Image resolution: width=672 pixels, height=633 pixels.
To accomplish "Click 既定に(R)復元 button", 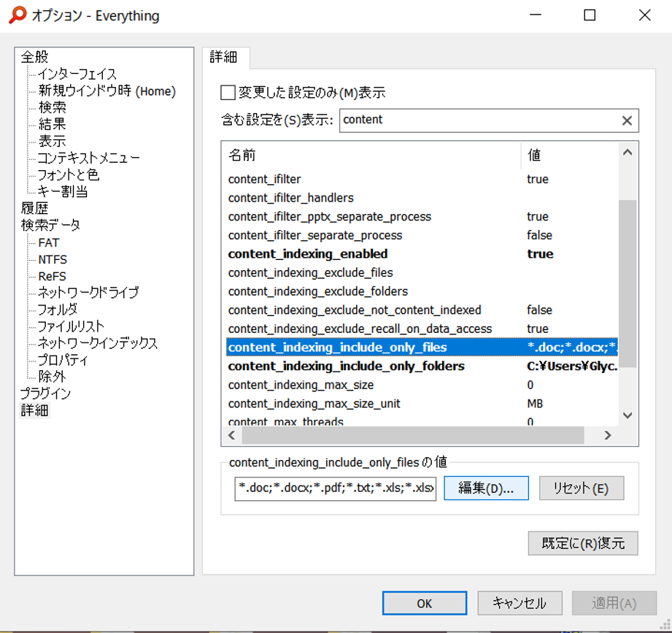I will point(583,543).
